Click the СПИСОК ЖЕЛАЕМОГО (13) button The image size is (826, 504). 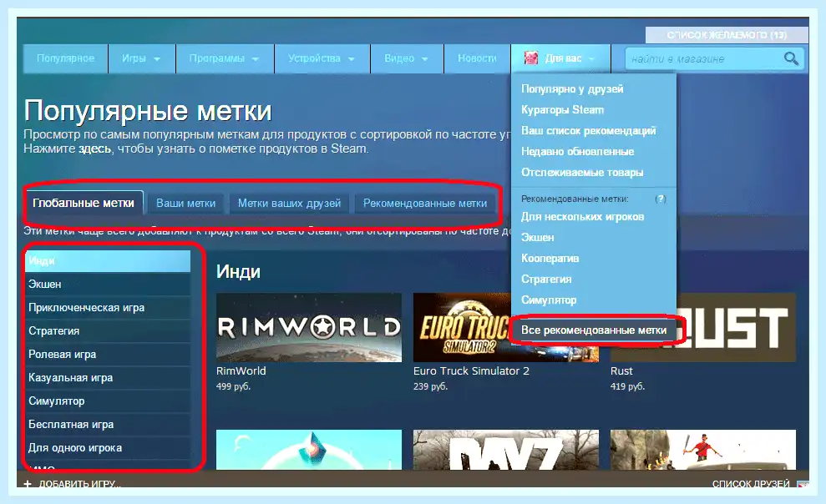coord(727,35)
